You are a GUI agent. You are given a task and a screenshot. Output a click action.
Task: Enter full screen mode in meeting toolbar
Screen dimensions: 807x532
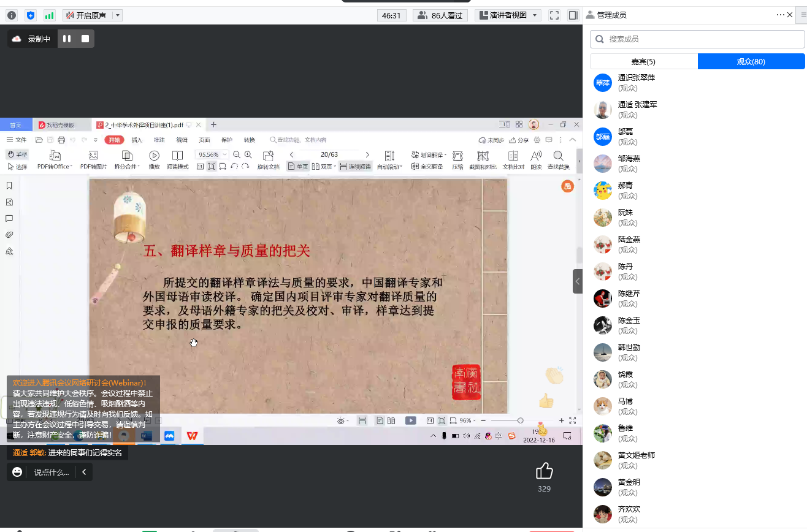(554, 15)
